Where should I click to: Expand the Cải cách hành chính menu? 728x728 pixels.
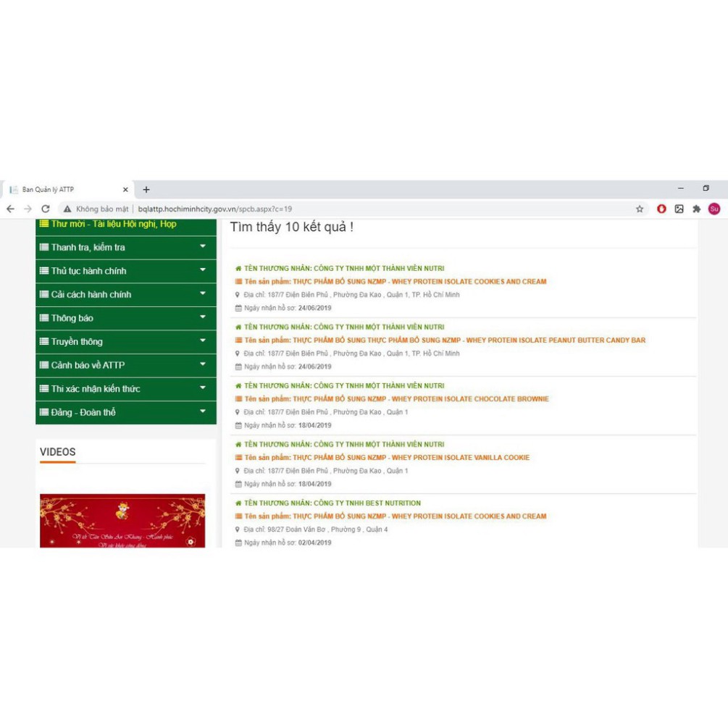coord(125,295)
